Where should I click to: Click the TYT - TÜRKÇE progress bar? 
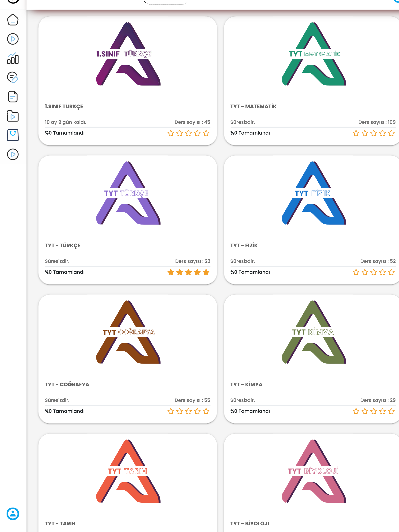[x=128, y=266]
